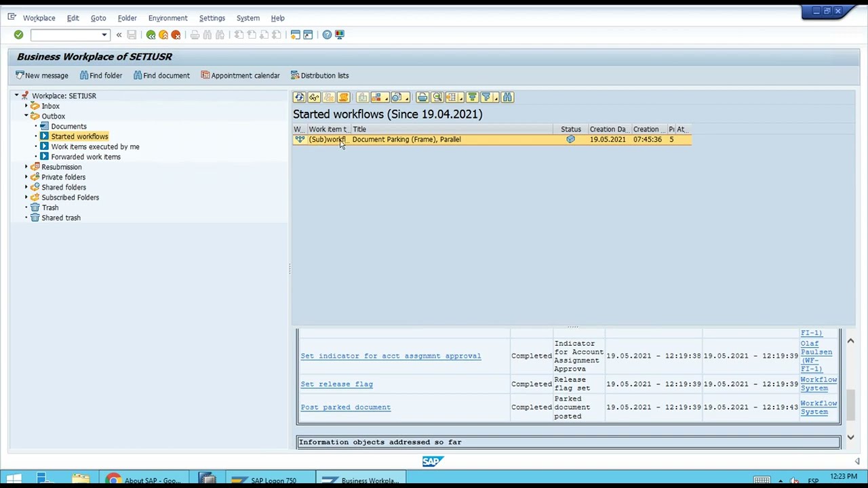This screenshot has width=868, height=488.
Task: Open the 'Set release flag' link
Action: click(336, 384)
